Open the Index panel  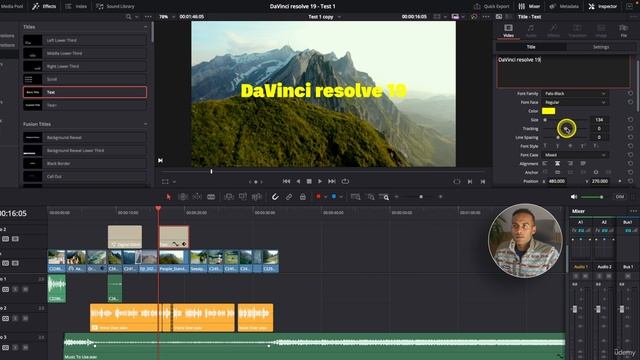[76, 6]
